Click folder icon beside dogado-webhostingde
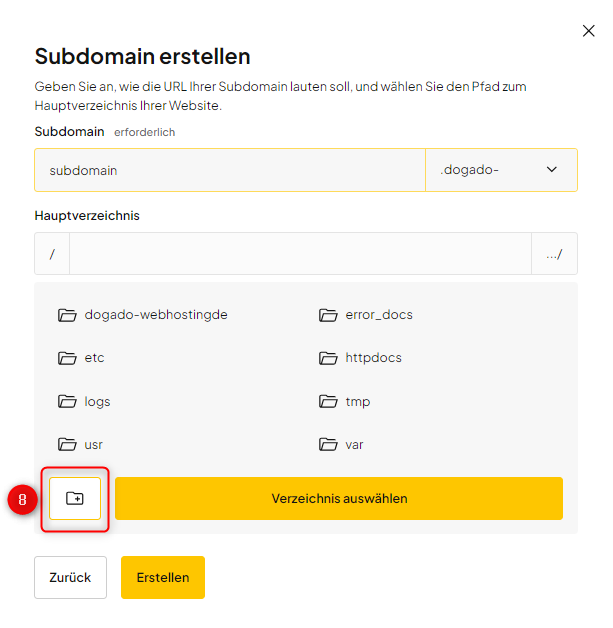613x628 pixels. pyautogui.click(x=67, y=315)
